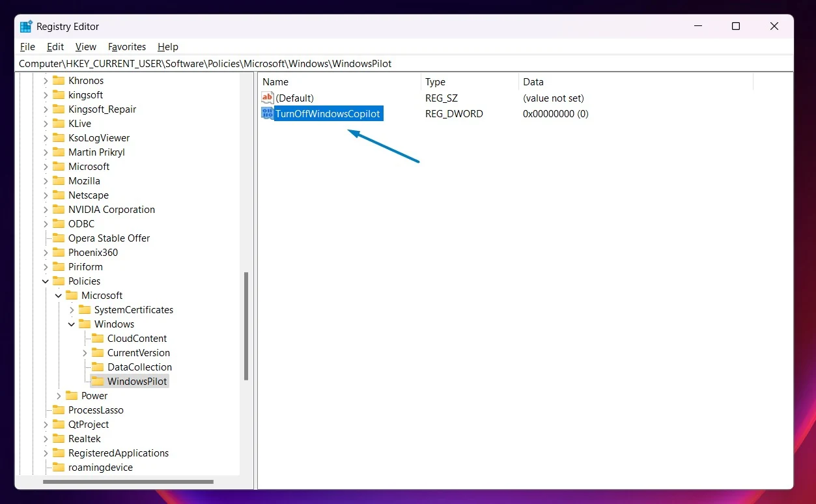Click the tree pane horizontal scrollbar thumb
This screenshot has height=504, width=816.
(x=128, y=482)
